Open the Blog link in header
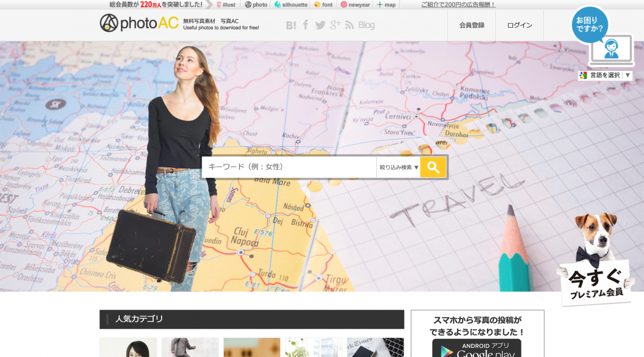 click(367, 25)
